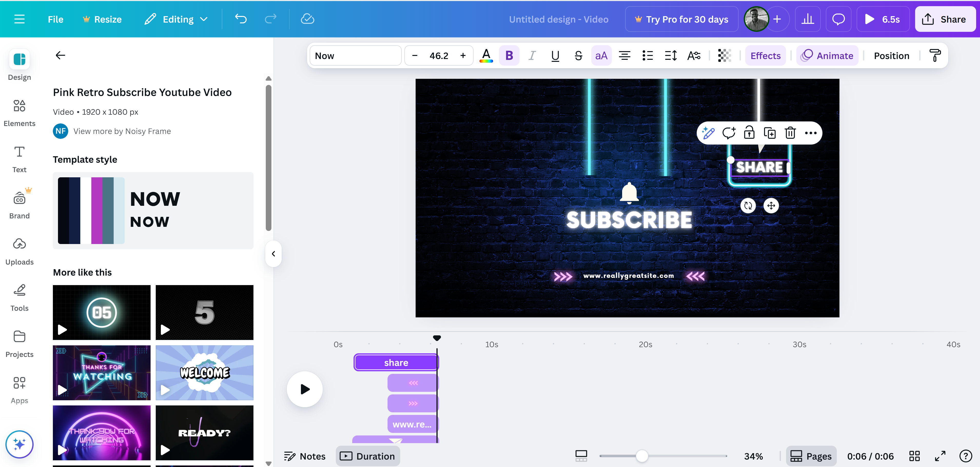The width and height of the screenshot is (980, 467).
Task: Lock the selected SHARE element
Action: click(x=749, y=133)
